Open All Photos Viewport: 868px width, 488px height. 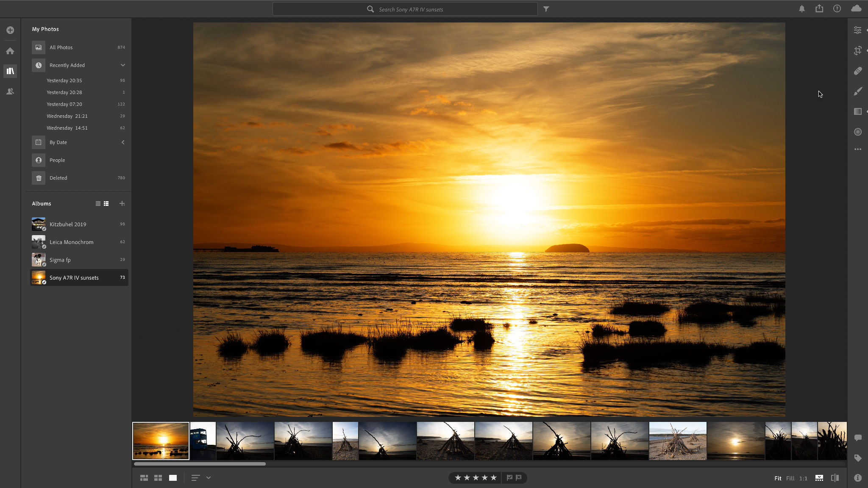click(79, 47)
